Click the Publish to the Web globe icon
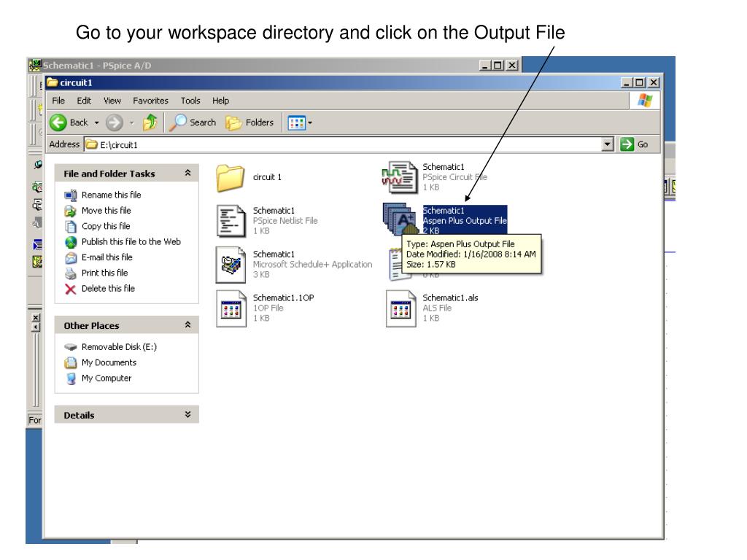This screenshot has height=560, width=747. pyautogui.click(x=71, y=242)
